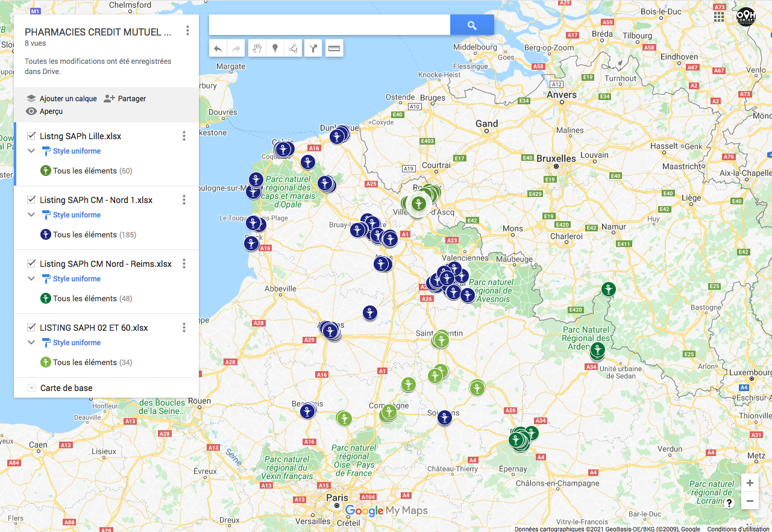
Task: Click the navy pharmacy marker at Soissons
Action: [x=444, y=417]
